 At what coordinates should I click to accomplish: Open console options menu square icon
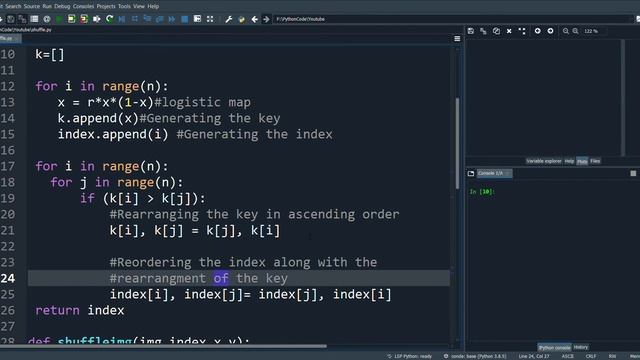[x=633, y=173]
